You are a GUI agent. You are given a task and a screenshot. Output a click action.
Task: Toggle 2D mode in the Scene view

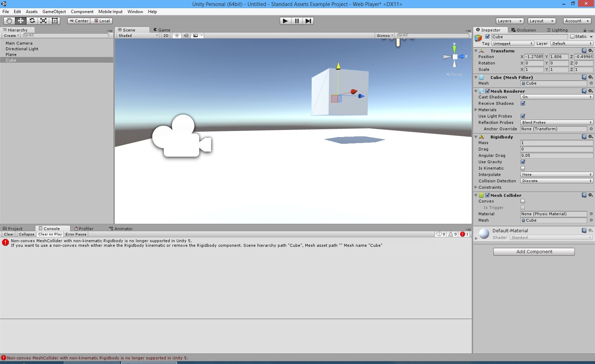click(165, 35)
